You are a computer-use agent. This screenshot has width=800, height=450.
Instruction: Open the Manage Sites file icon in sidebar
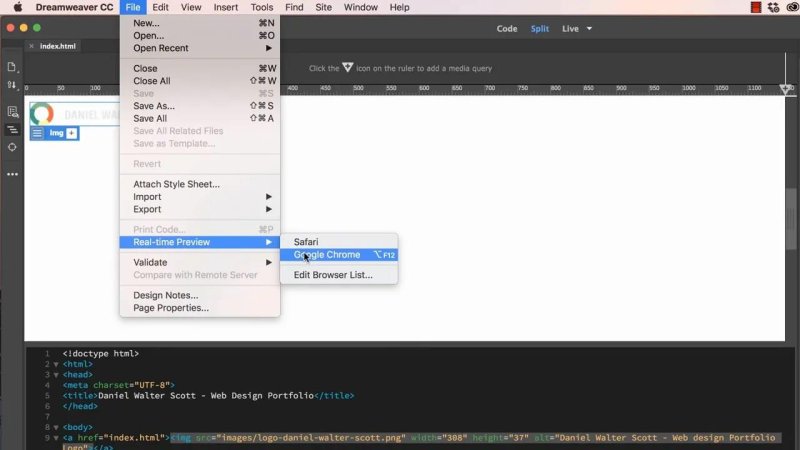point(12,67)
